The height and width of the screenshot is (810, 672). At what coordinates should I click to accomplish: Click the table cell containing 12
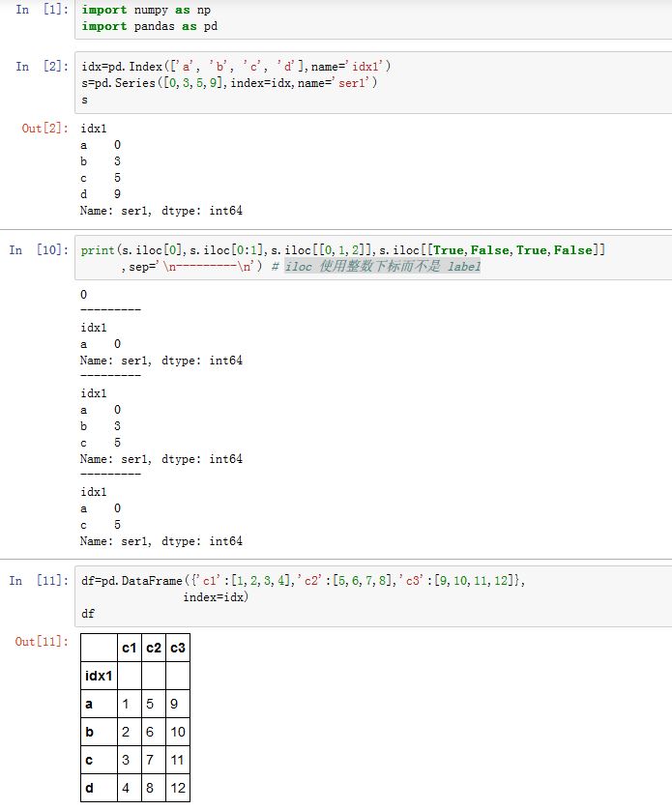tap(178, 788)
